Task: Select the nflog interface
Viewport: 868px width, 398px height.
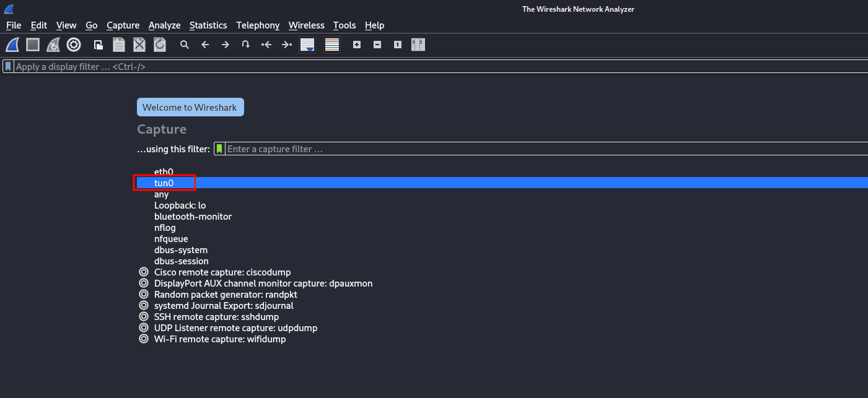Action: tap(165, 227)
